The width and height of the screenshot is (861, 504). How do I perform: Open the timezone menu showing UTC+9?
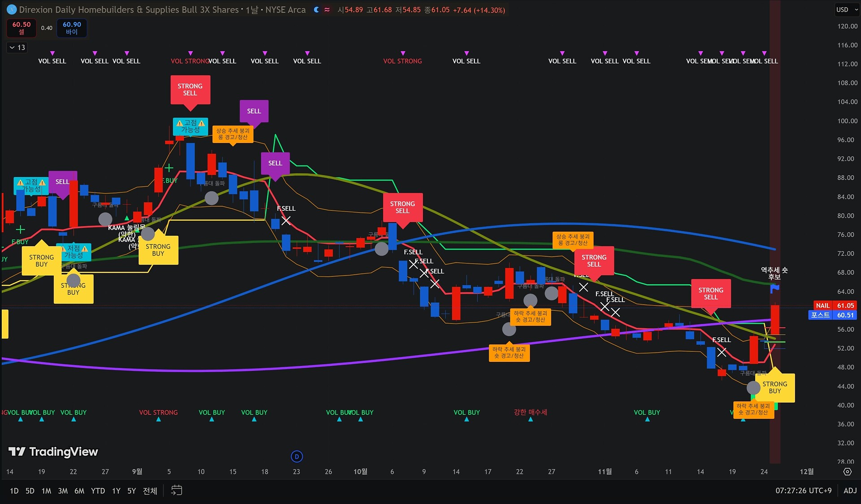pyautogui.click(x=803, y=491)
